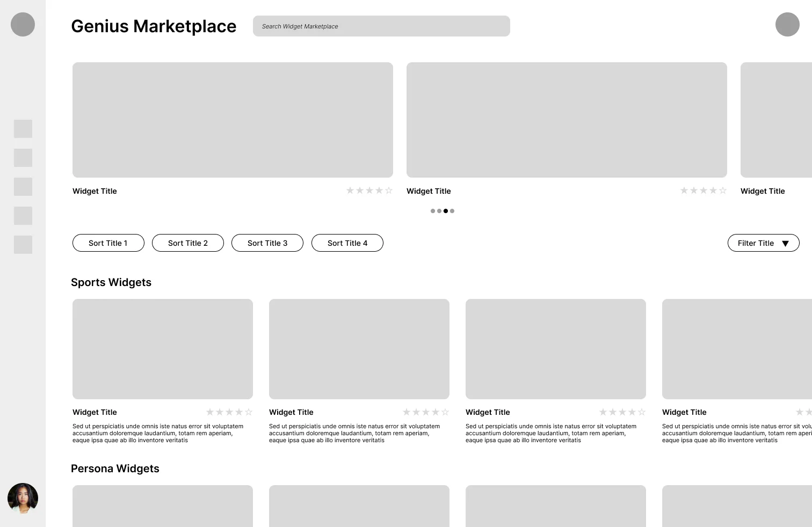
Task: Open the second sidebar square icon
Action: [23, 158]
